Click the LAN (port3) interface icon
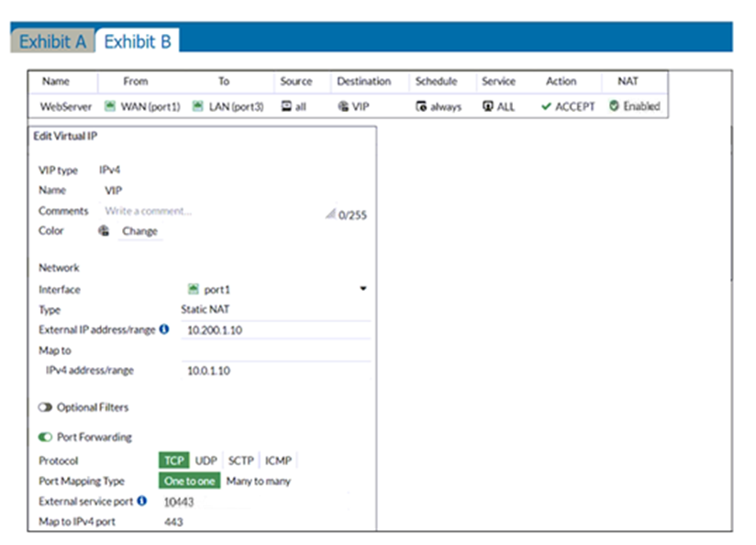756x545 pixels. click(198, 106)
